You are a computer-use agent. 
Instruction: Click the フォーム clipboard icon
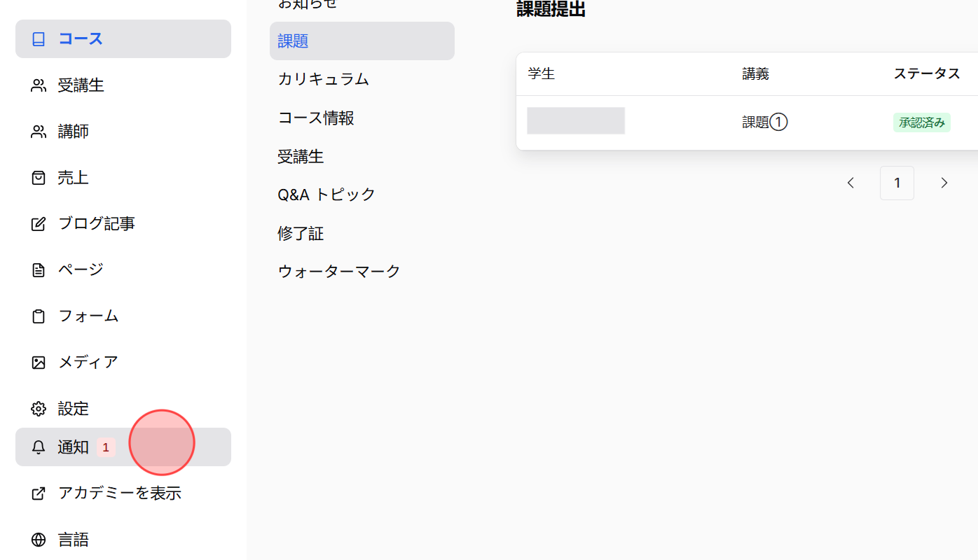click(x=39, y=316)
